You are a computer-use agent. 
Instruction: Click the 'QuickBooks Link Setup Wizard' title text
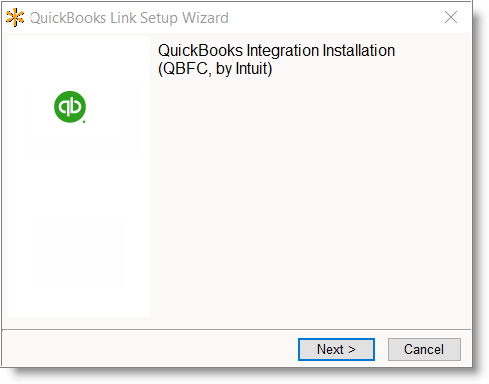coord(129,18)
